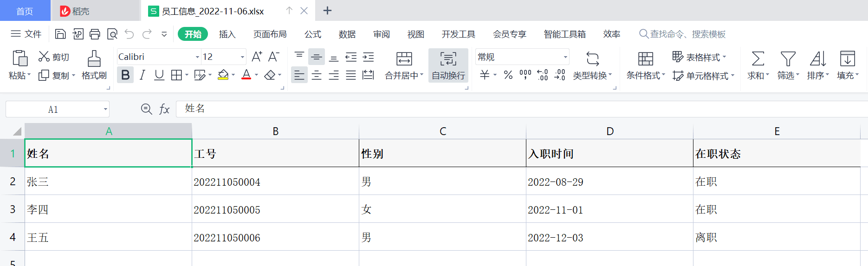Click the Format Painter (格式刷) icon
868x266 pixels.
point(94,59)
